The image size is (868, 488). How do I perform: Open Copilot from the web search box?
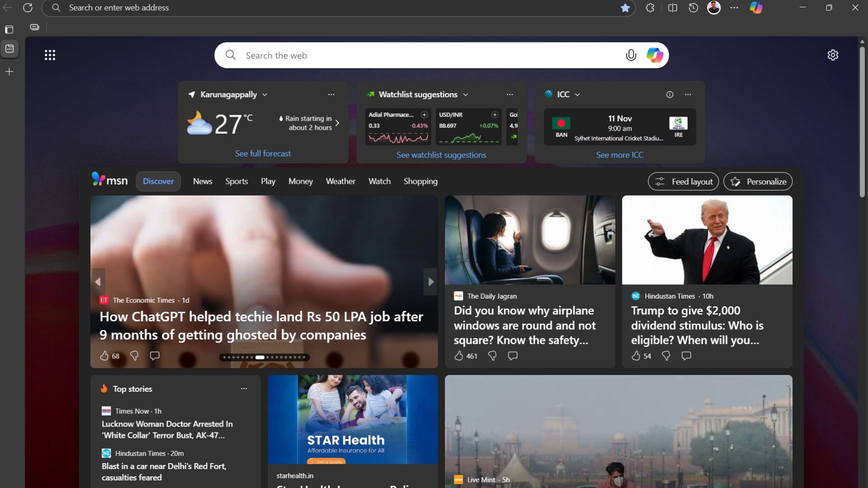[x=655, y=55]
